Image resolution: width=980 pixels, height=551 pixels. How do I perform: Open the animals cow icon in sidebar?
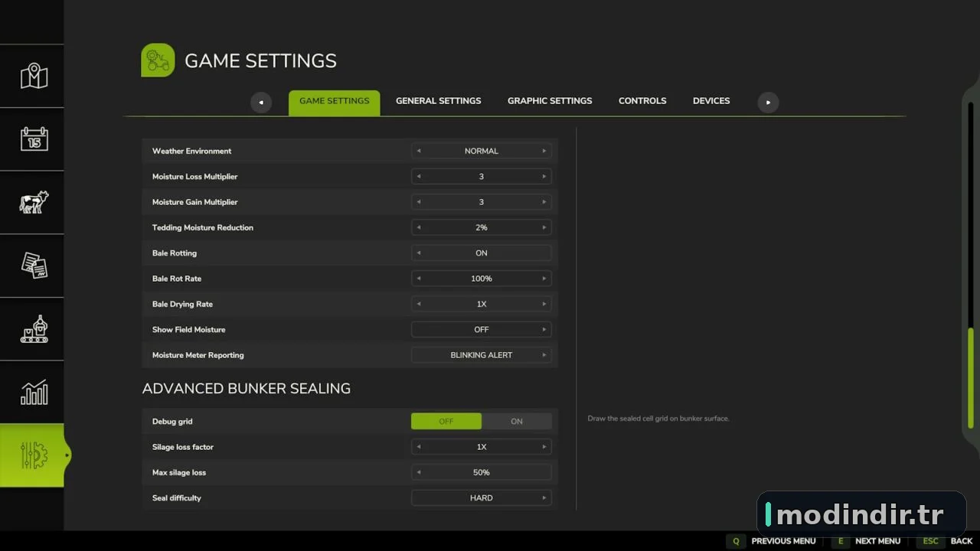(34, 203)
